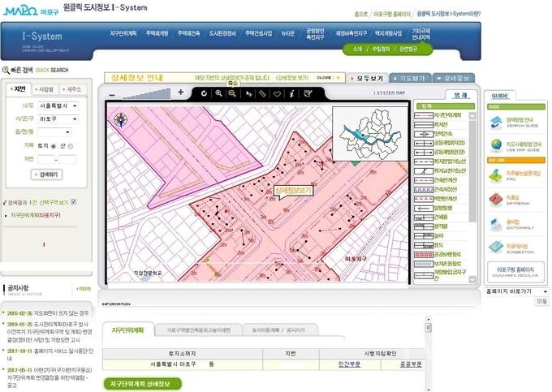This screenshot has width=552, height=392.
Task: Activate the info 'i' tool
Action: 291,93
